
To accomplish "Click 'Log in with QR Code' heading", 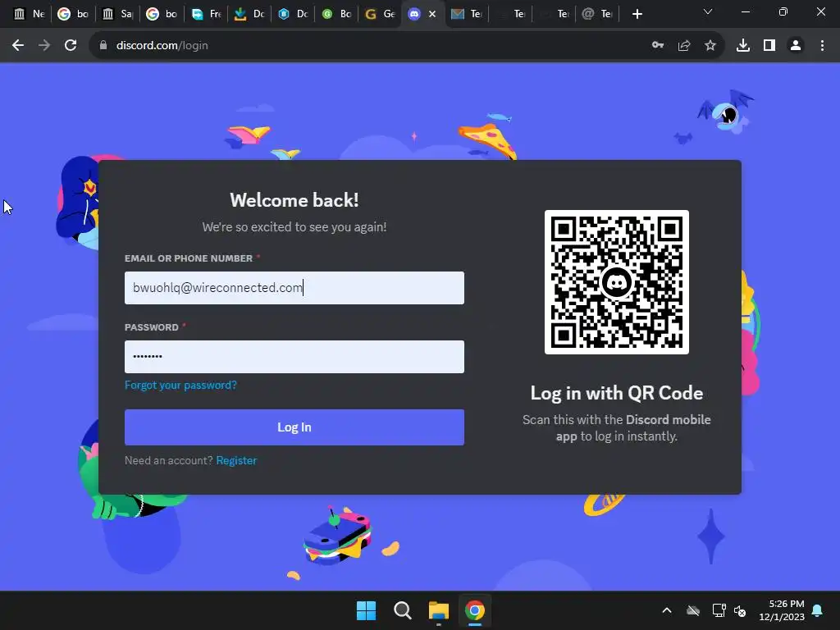I will (x=617, y=393).
